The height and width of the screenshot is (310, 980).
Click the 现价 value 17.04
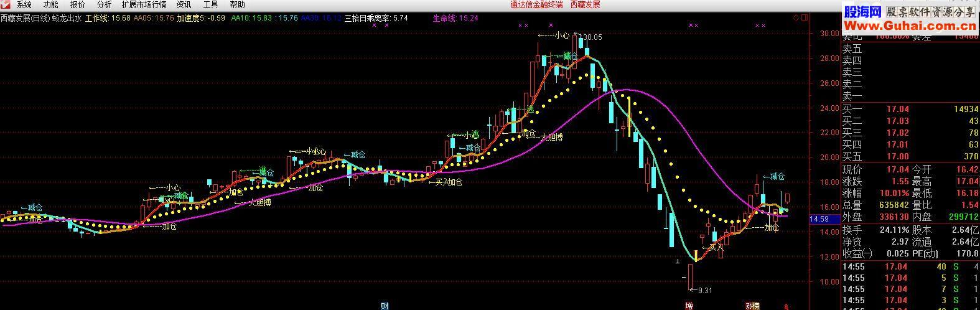pos(897,169)
